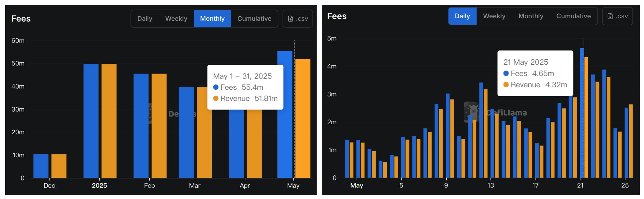Click the orange Revenue bar above 2025 label
644x199 pixels.
(109, 121)
